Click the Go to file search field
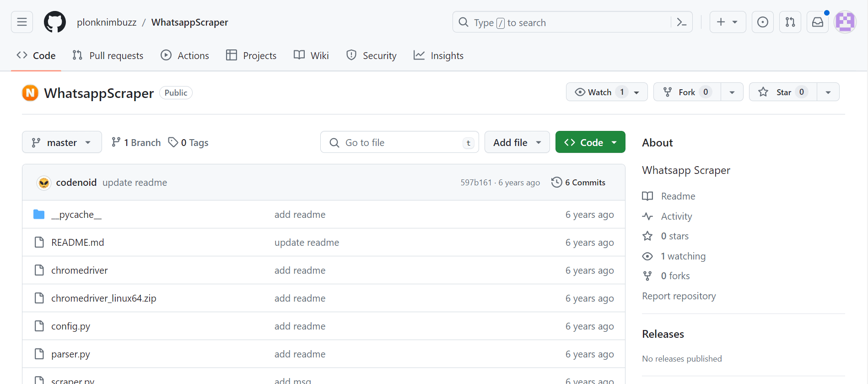This screenshot has width=868, height=384. [399, 142]
